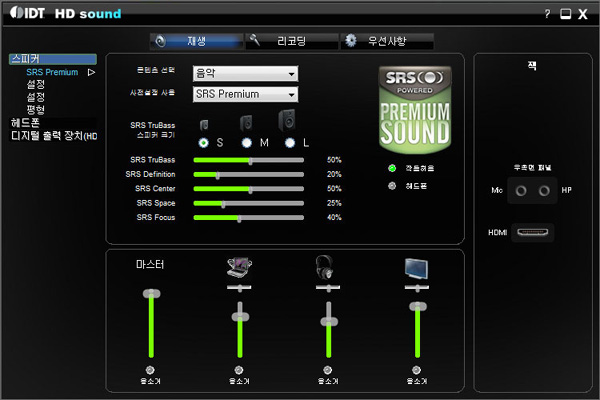Click the laptop speakers volume slider
The image size is (600, 400).
240,330
